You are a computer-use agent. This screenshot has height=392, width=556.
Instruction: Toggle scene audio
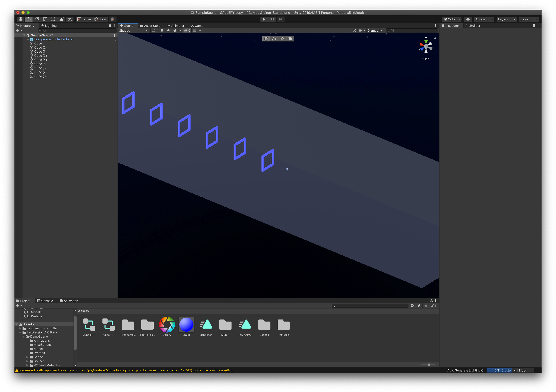pyautogui.click(x=169, y=31)
